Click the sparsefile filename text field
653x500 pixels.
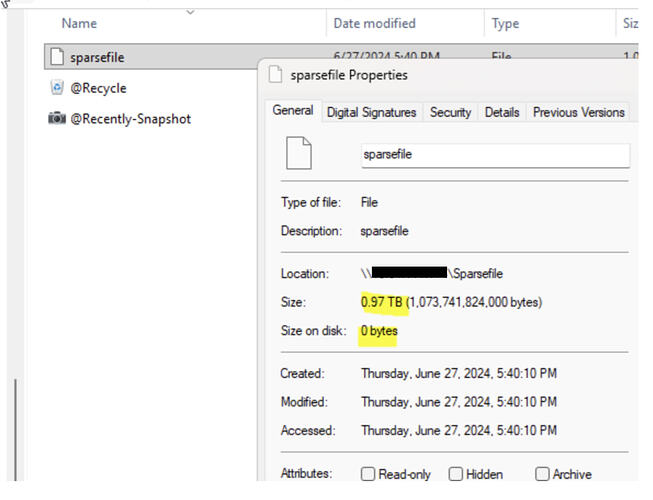[x=494, y=155]
